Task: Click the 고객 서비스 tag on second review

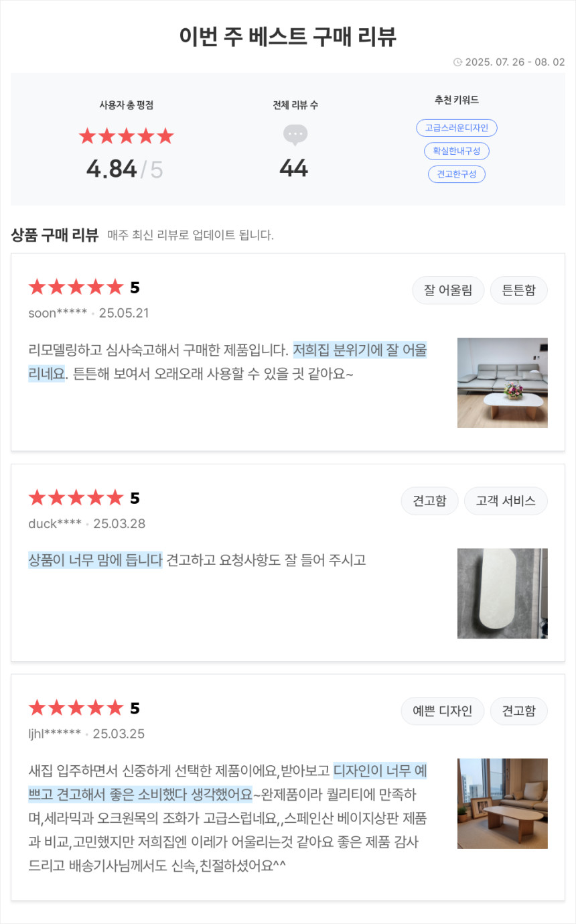Action: [506, 501]
